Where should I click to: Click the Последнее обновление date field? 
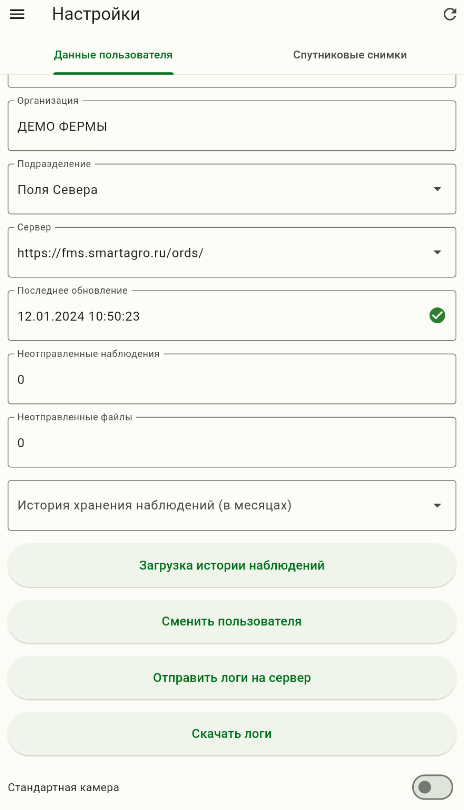coord(232,316)
